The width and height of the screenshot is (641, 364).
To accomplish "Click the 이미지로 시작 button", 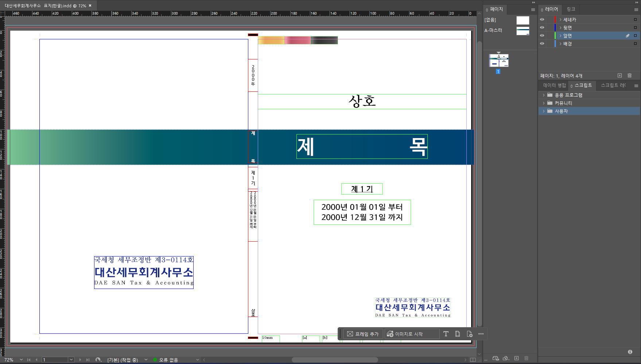I will [412, 334].
